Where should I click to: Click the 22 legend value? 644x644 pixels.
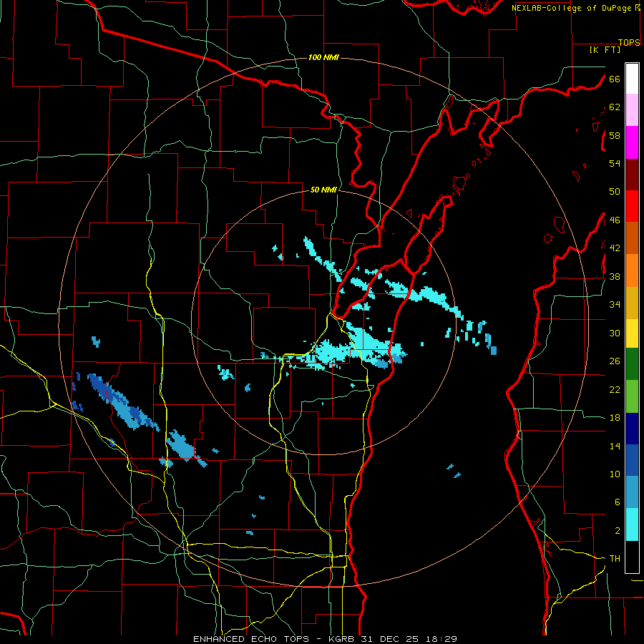pos(615,389)
